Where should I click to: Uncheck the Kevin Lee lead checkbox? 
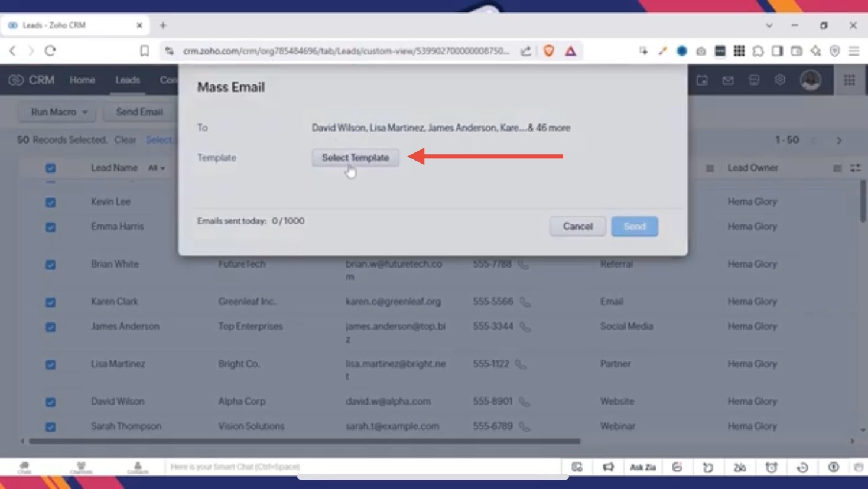(51, 202)
